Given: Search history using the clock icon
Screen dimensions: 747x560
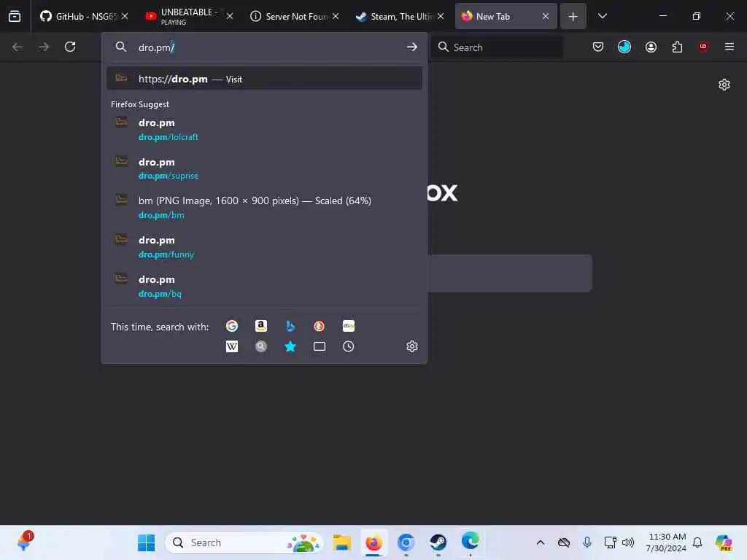Looking at the screenshot, I should coord(348,346).
